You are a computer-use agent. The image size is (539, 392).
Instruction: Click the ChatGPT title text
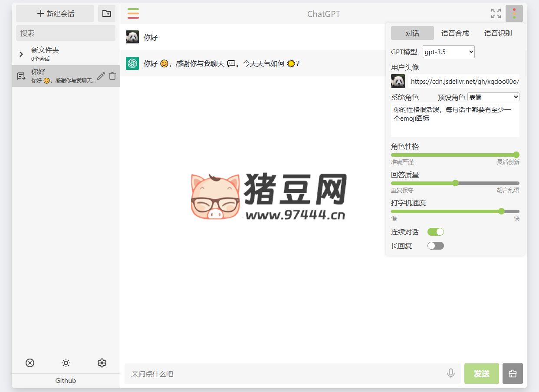tap(324, 14)
